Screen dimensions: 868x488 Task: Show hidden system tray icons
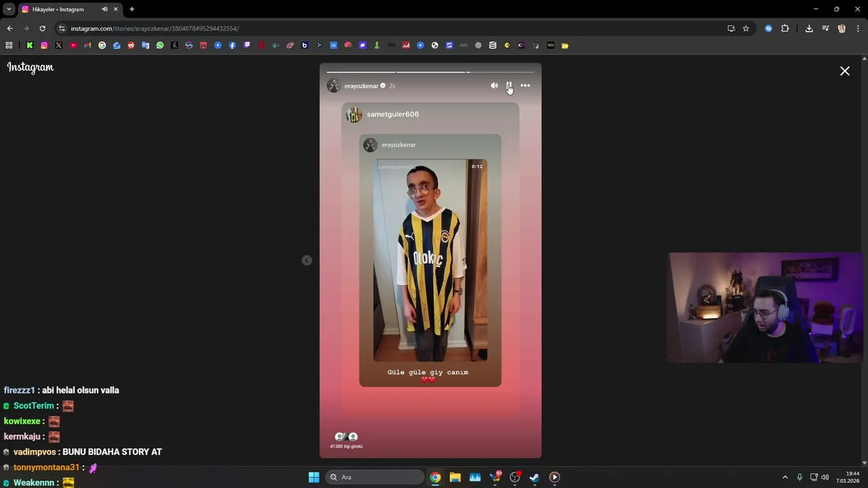pos(785,477)
